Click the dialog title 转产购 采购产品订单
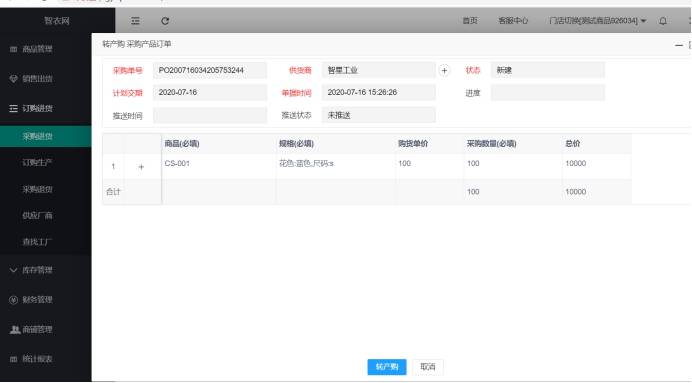This screenshot has height=383, width=692. 137,44
